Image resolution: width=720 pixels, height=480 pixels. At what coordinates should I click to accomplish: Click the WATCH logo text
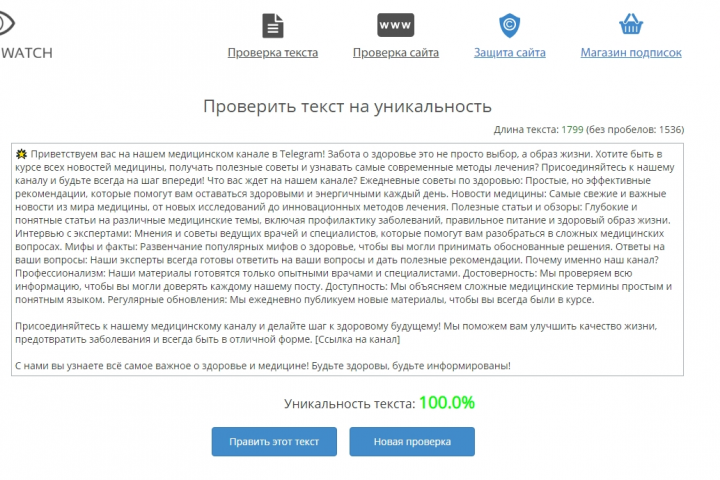27,53
